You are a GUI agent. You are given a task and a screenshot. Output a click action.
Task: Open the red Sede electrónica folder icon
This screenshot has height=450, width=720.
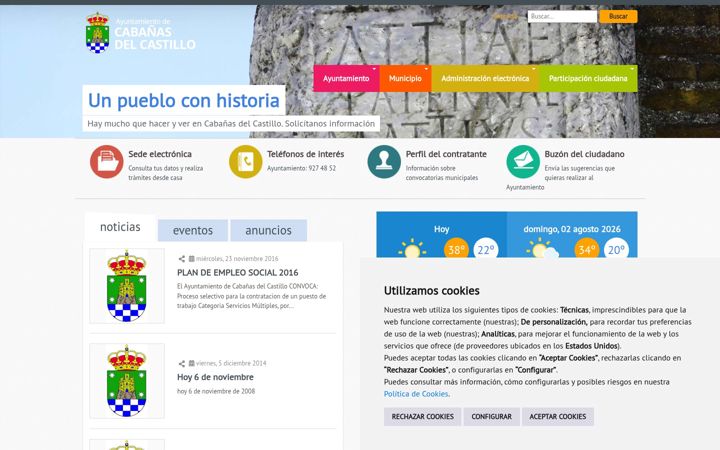click(x=107, y=162)
